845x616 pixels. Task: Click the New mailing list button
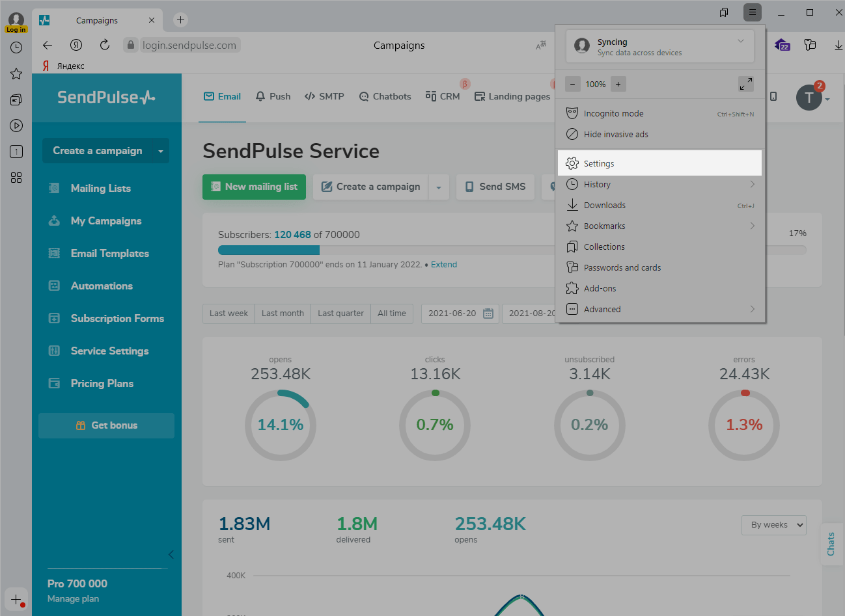[x=254, y=187]
